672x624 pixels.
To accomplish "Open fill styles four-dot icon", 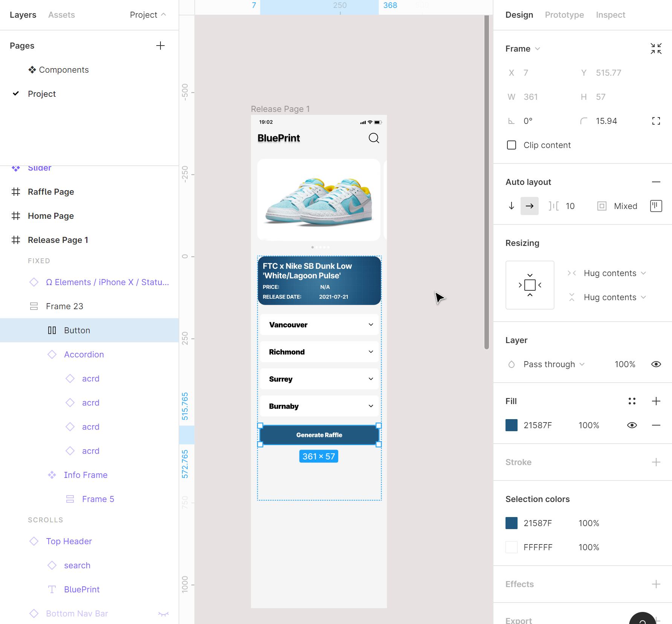I will (x=632, y=401).
